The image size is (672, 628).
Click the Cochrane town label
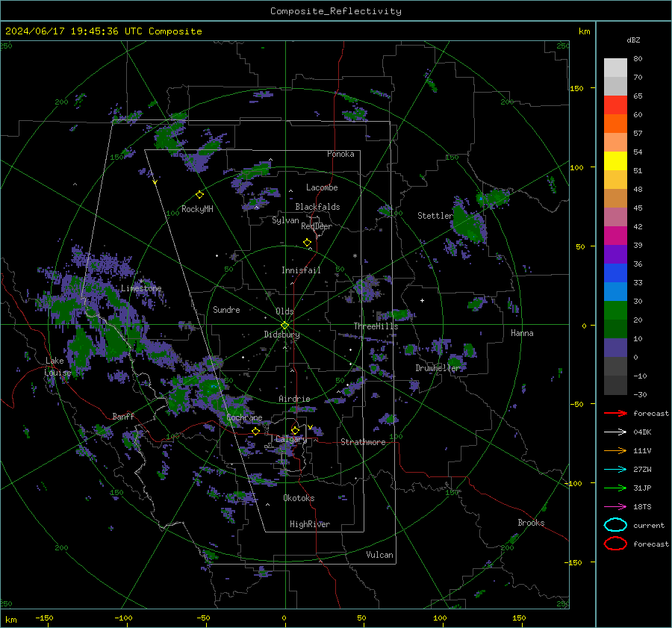point(244,417)
